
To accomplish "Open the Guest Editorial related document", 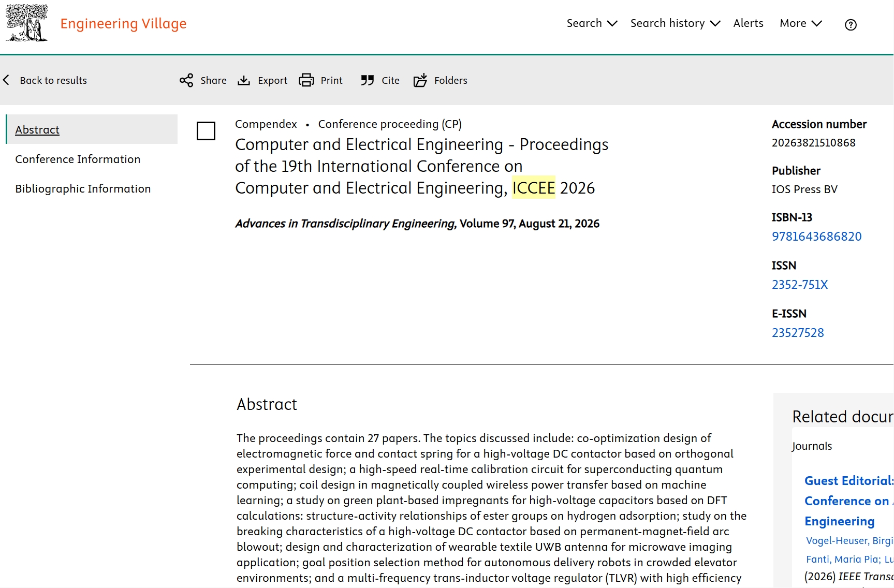I will pyautogui.click(x=849, y=501).
